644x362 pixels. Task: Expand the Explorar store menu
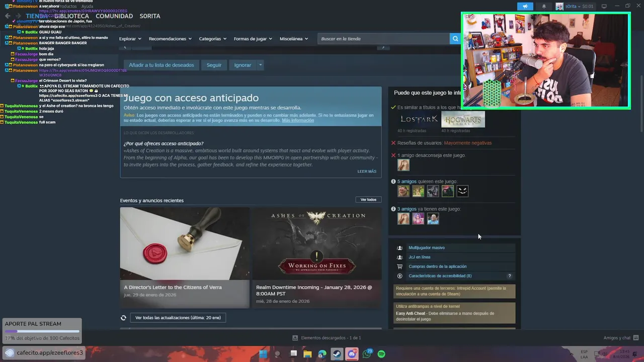(x=130, y=39)
